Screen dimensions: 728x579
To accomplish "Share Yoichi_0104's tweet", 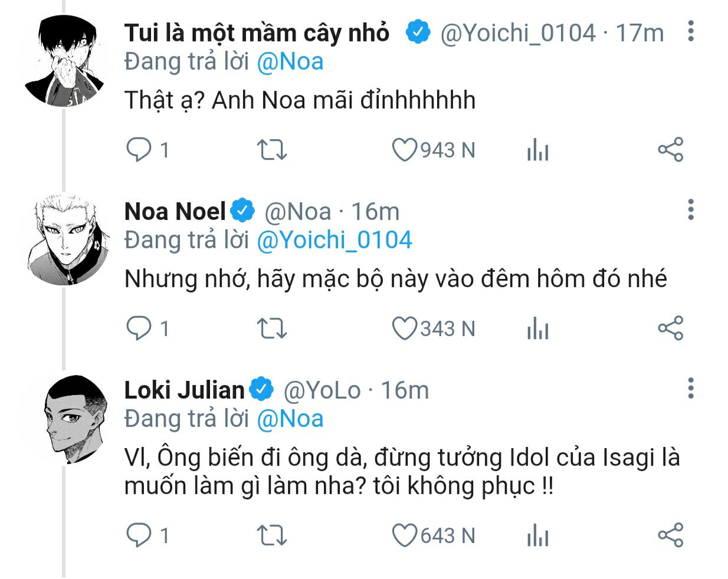I will 670,150.
